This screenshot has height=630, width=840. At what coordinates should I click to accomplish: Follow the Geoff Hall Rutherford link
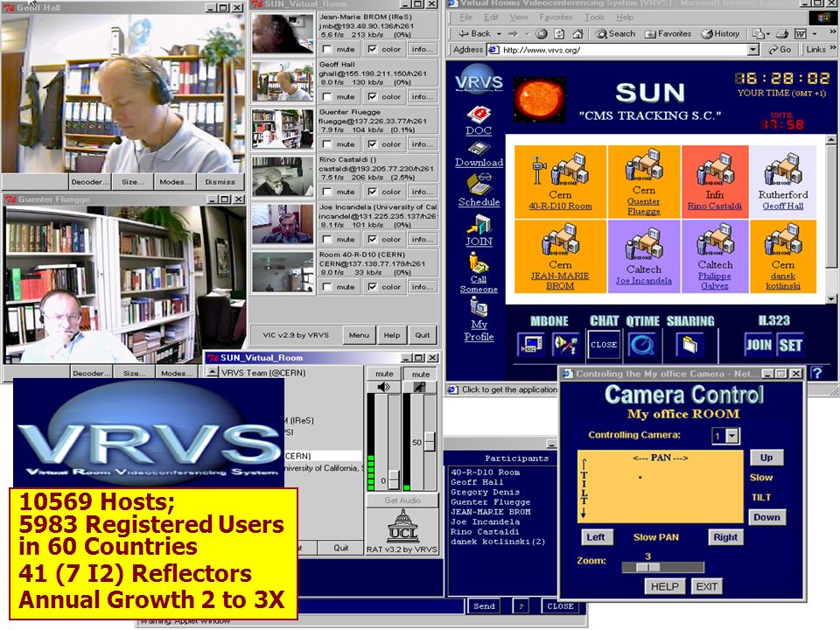782,206
